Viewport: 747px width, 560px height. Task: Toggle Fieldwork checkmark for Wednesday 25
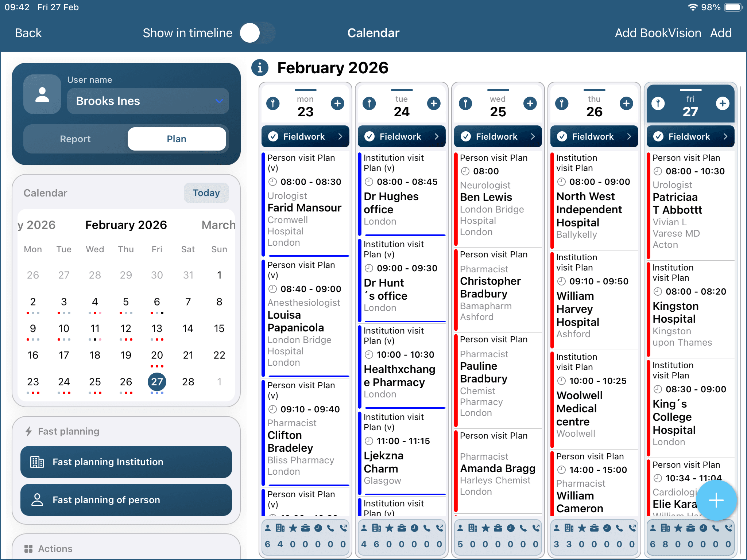pos(466,136)
